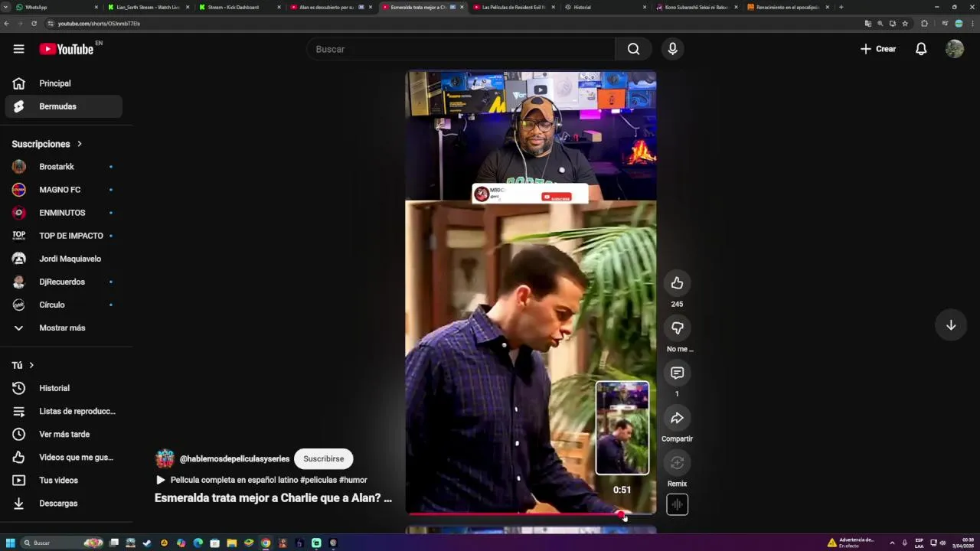The image size is (980, 551).
Task: Reload the page with the refresh button
Action: point(34,24)
